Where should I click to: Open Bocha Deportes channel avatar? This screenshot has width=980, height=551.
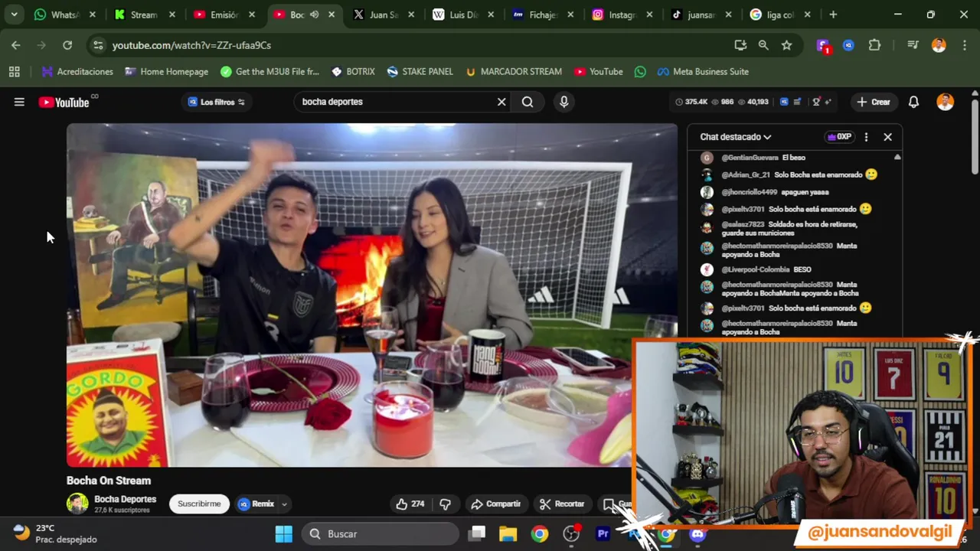click(77, 504)
